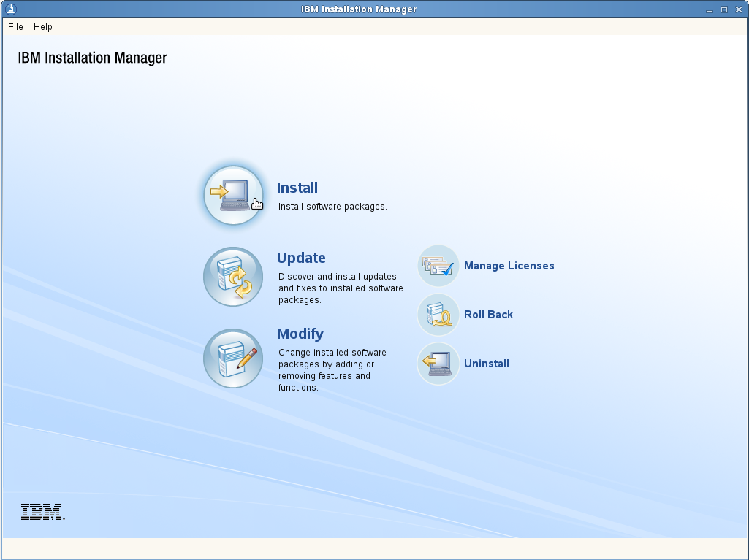Click the Install computer icon

tap(233, 195)
